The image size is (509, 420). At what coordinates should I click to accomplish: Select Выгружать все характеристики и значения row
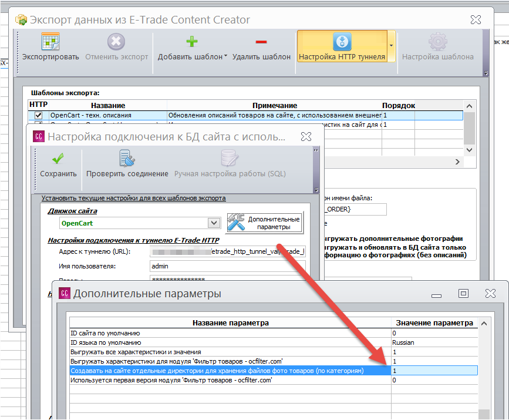point(231,352)
